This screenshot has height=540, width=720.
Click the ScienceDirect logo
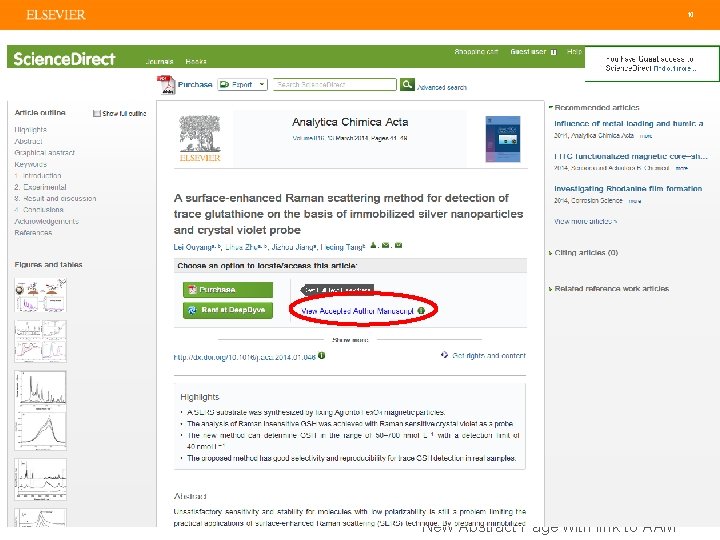pyautogui.click(x=64, y=59)
